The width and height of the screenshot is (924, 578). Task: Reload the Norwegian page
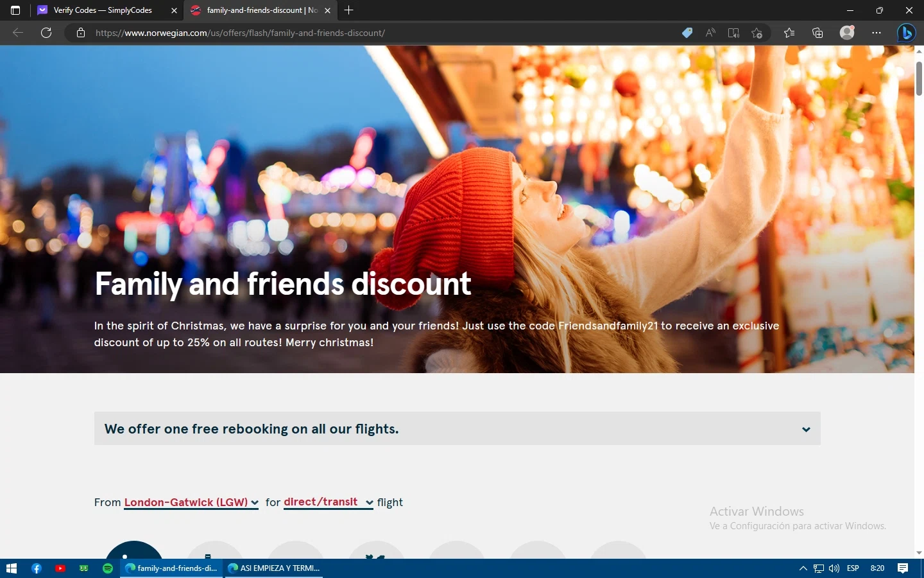tap(46, 33)
